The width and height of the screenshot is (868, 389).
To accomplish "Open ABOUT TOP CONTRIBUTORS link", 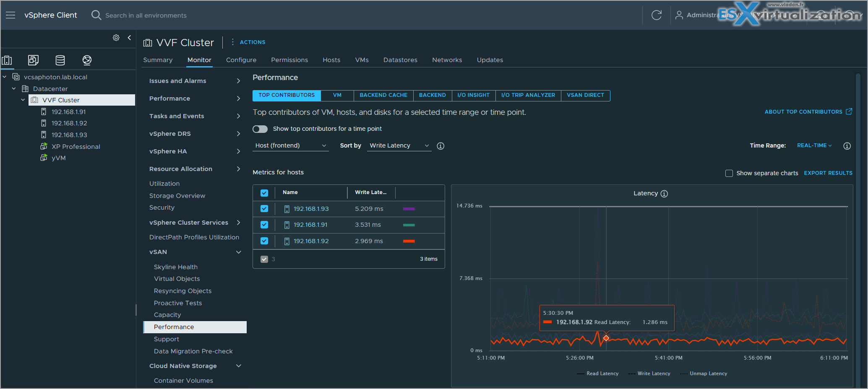I will click(x=808, y=112).
